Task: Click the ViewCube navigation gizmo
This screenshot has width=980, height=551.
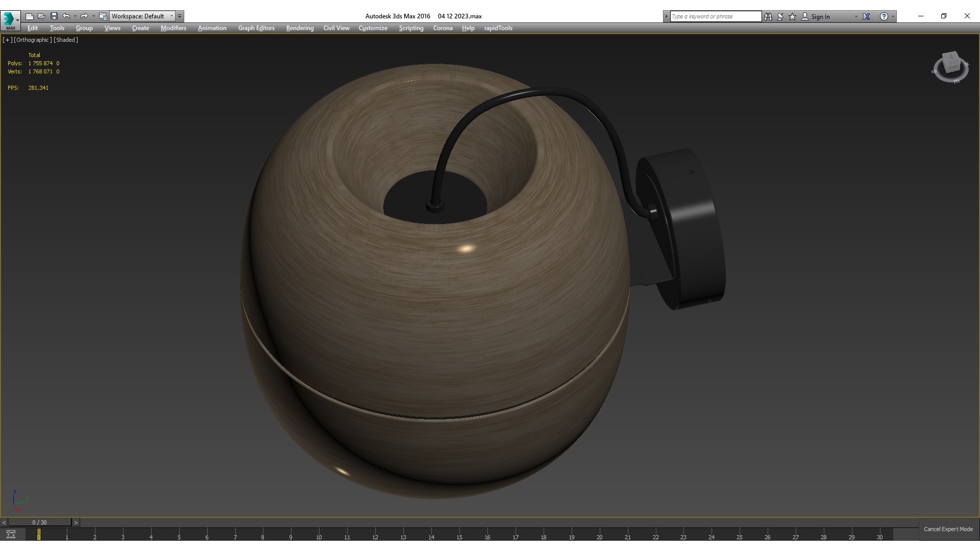Action: tap(950, 67)
